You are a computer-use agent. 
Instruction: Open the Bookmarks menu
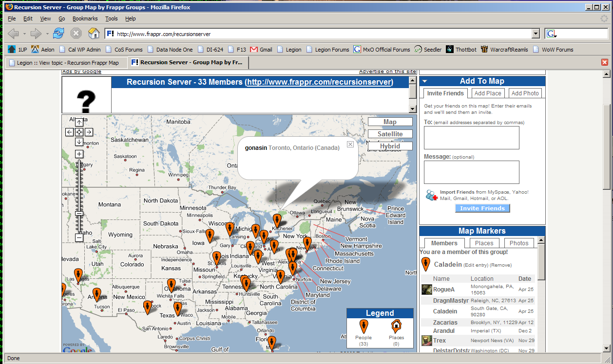(85, 18)
